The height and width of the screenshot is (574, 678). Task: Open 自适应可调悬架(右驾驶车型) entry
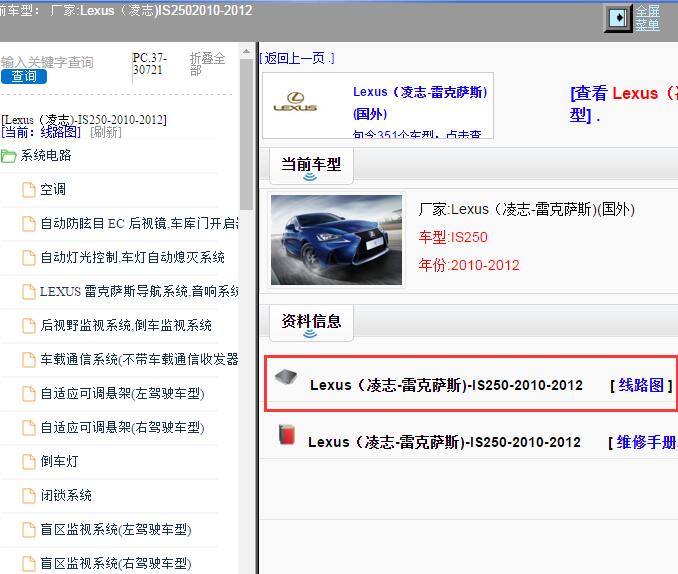pyautogui.click(x=122, y=428)
